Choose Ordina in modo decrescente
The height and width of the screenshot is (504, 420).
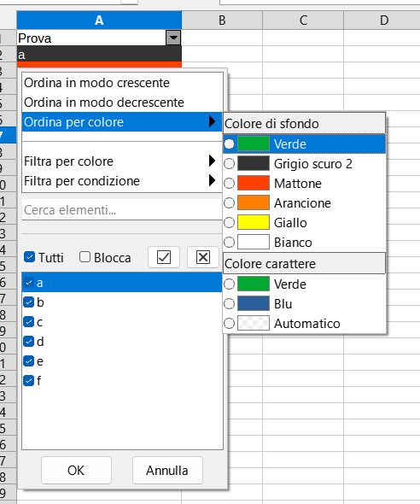(122, 103)
